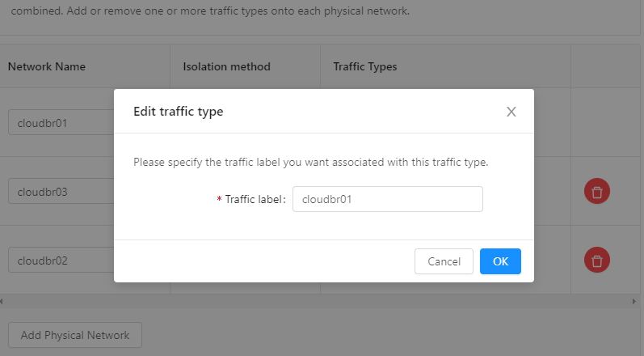Focus the Traffic label input field

click(x=387, y=199)
